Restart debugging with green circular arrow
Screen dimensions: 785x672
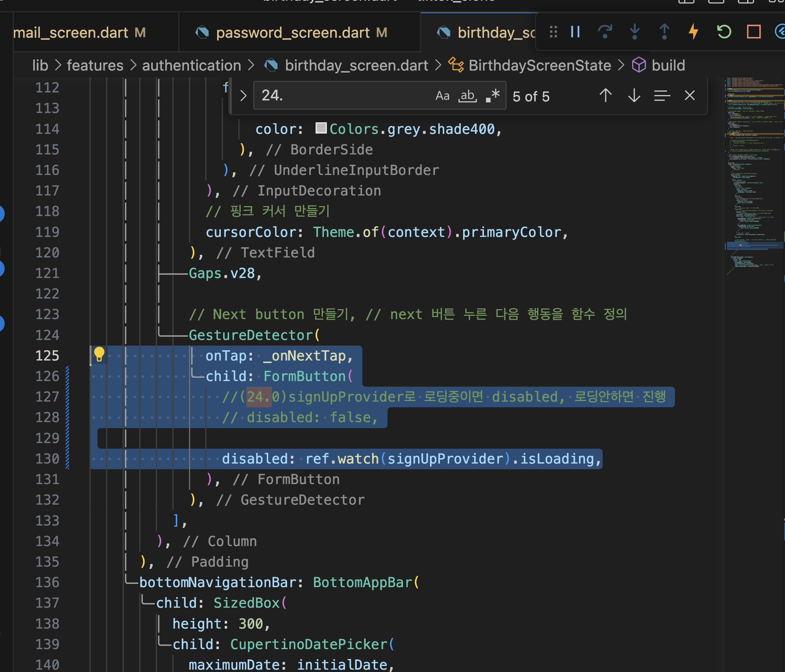click(x=724, y=32)
